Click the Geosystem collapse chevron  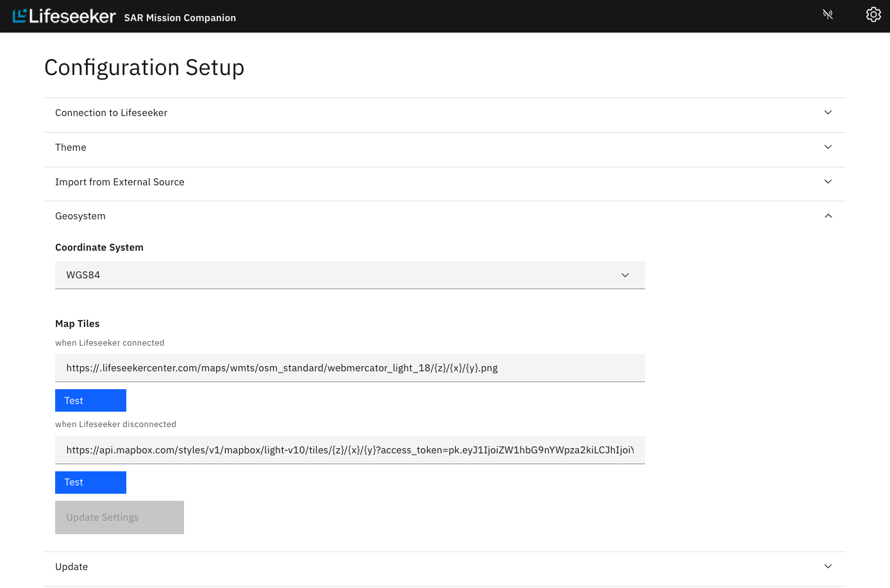click(828, 216)
